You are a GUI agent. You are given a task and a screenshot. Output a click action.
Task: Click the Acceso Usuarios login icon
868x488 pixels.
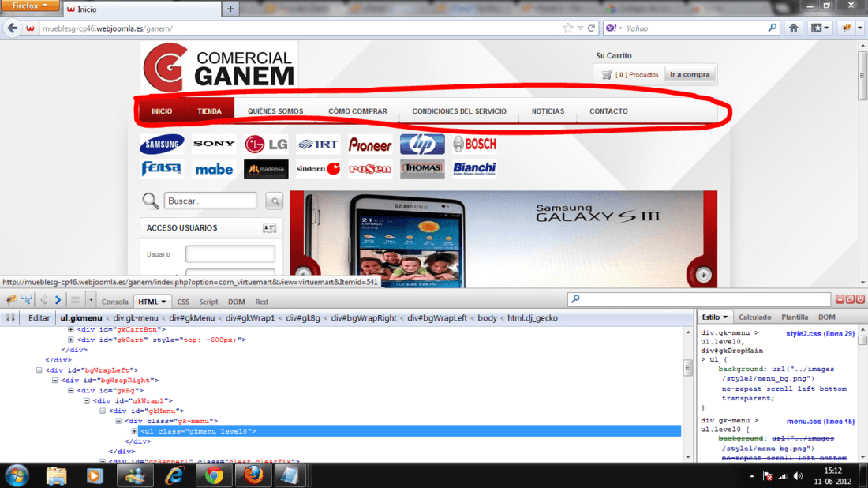[x=270, y=228]
